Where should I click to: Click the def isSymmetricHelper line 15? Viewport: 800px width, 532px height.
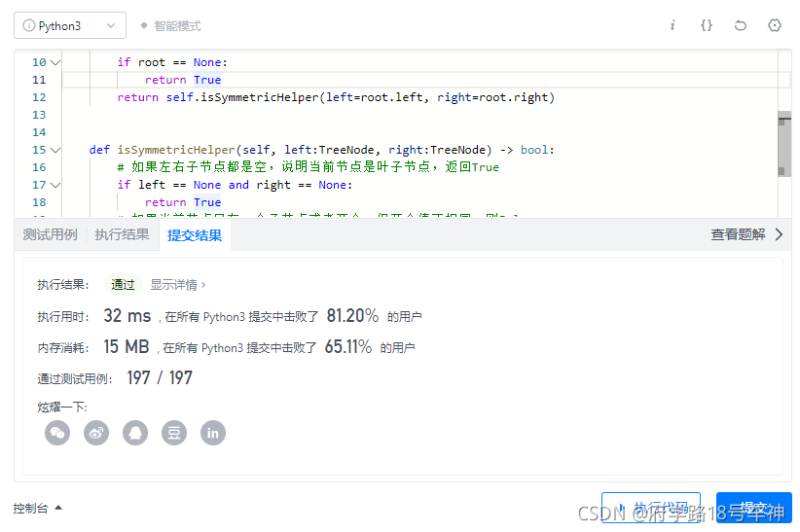pyautogui.click(x=321, y=150)
